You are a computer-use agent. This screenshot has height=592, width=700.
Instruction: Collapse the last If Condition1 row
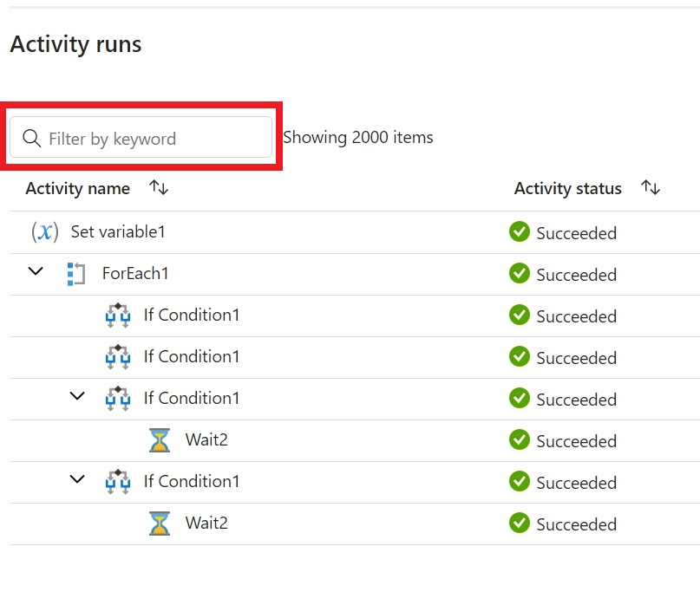click(x=77, y=480)
